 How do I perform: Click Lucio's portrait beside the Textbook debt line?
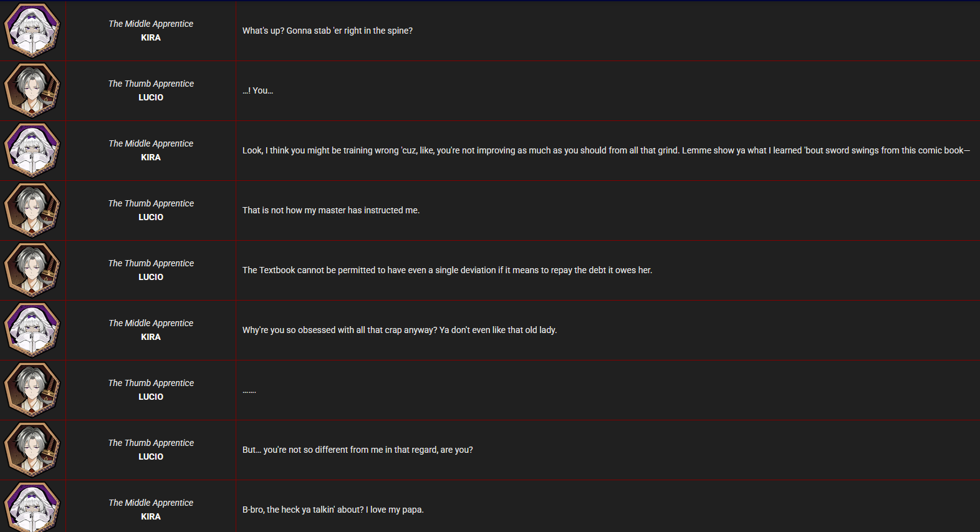click(32, 270)
